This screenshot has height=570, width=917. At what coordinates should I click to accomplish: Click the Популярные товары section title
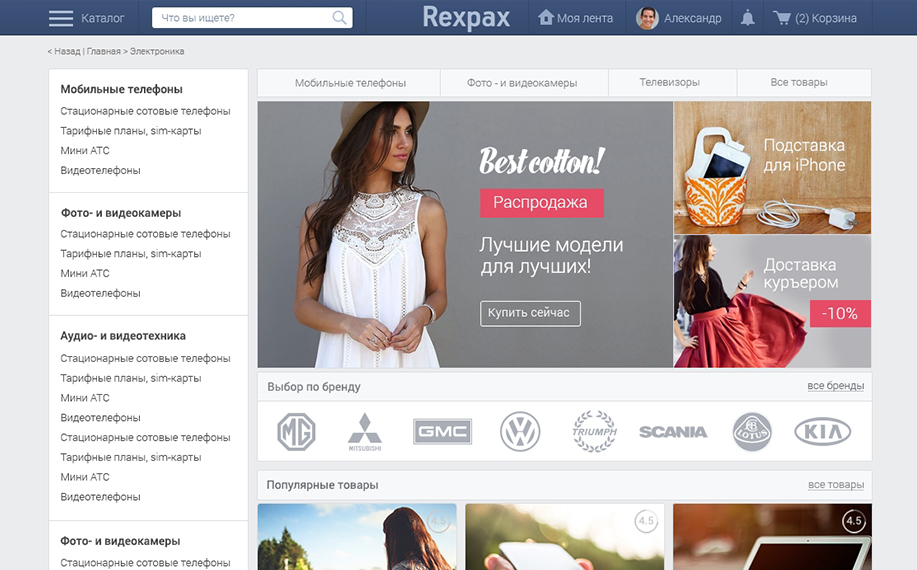click(322, 485)
